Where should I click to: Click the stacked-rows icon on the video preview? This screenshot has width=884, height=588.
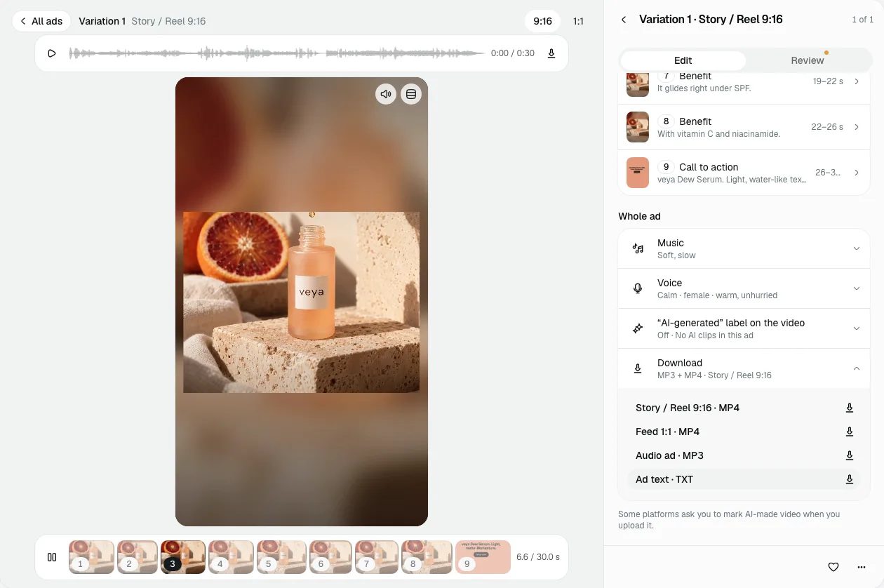click(x=411, y=94)
